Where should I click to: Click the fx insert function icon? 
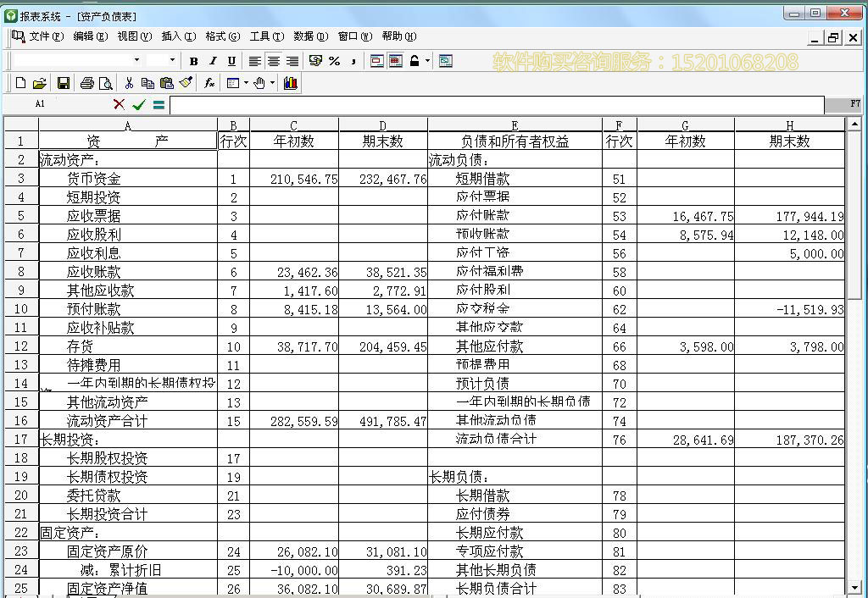[209, 82]
